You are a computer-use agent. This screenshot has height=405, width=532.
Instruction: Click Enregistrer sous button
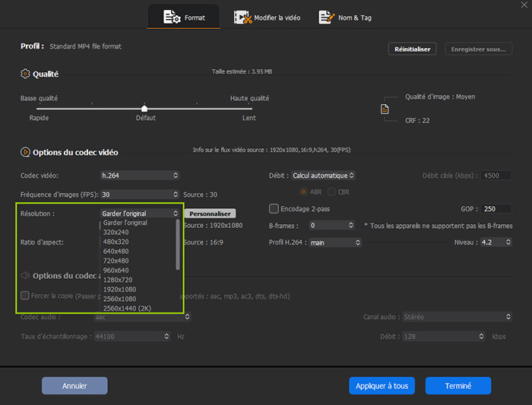(x=478, y=49)
